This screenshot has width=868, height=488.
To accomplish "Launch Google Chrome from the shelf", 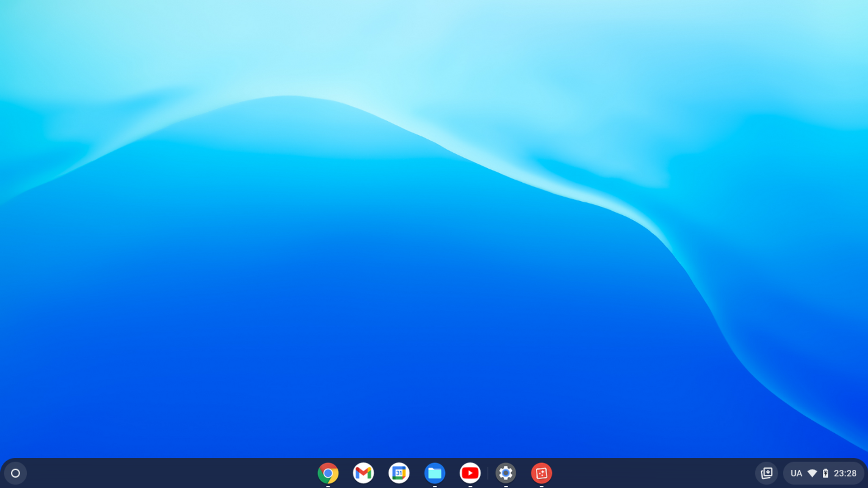I will coord(328,473).
